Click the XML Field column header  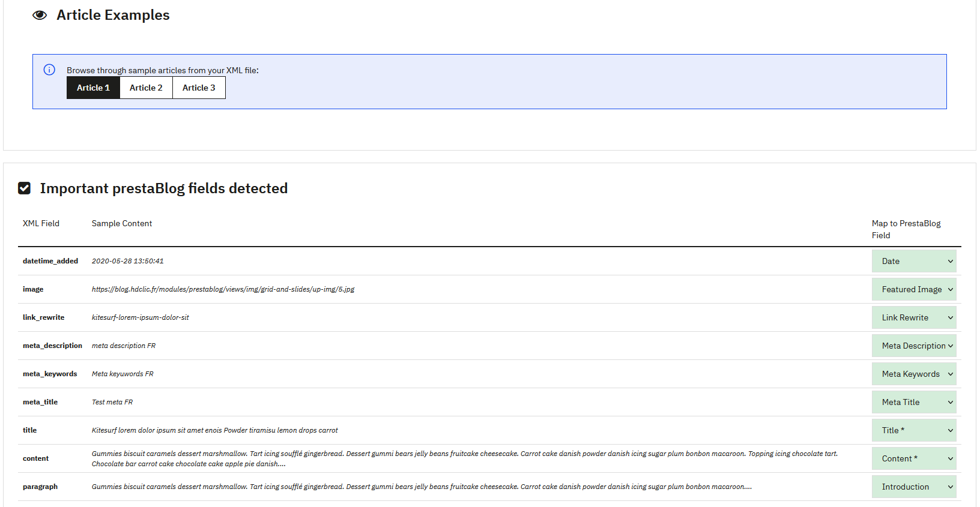click(x=41, y=223)
